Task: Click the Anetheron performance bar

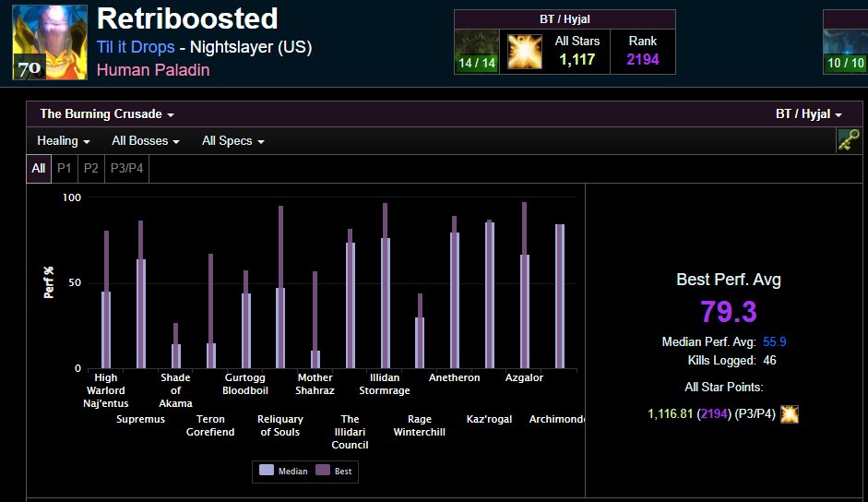Action: point(455,293)
